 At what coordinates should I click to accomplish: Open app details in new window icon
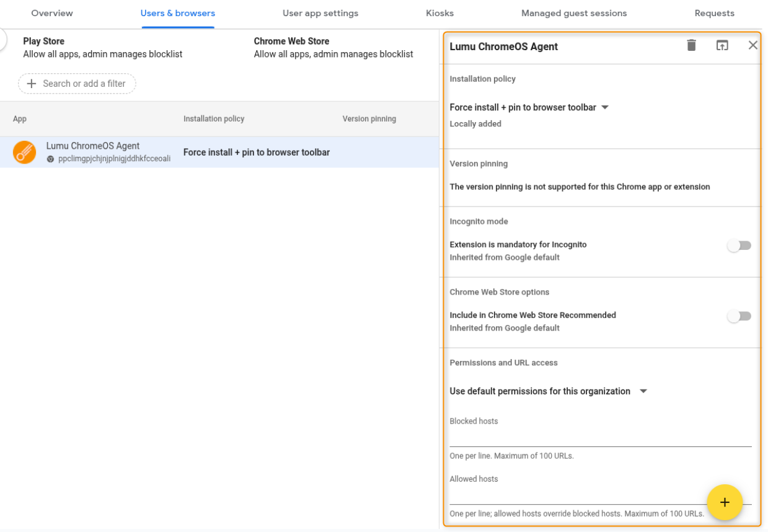click(x=722, y=45)
